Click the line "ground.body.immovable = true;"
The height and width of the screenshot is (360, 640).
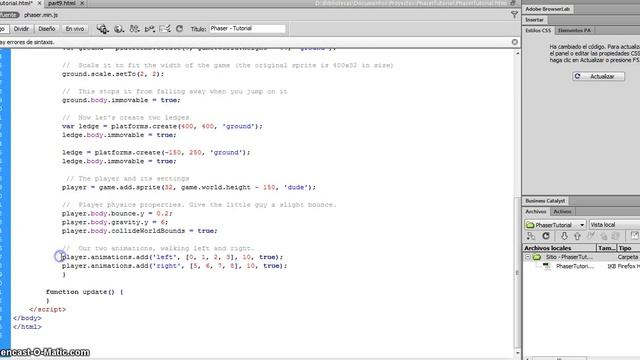121,100
